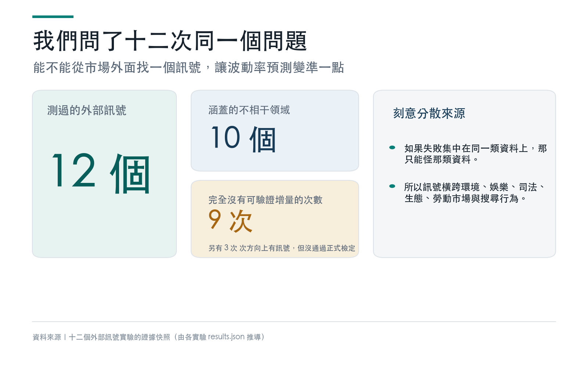
Task: Click the value 10 個
Action: click(x=243, y=139)
